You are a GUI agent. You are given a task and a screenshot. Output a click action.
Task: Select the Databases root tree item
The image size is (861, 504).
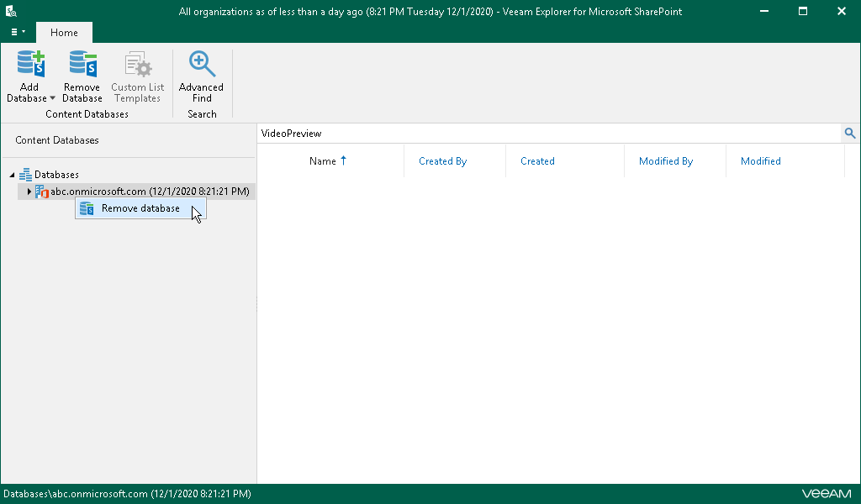tap(56, 175)
